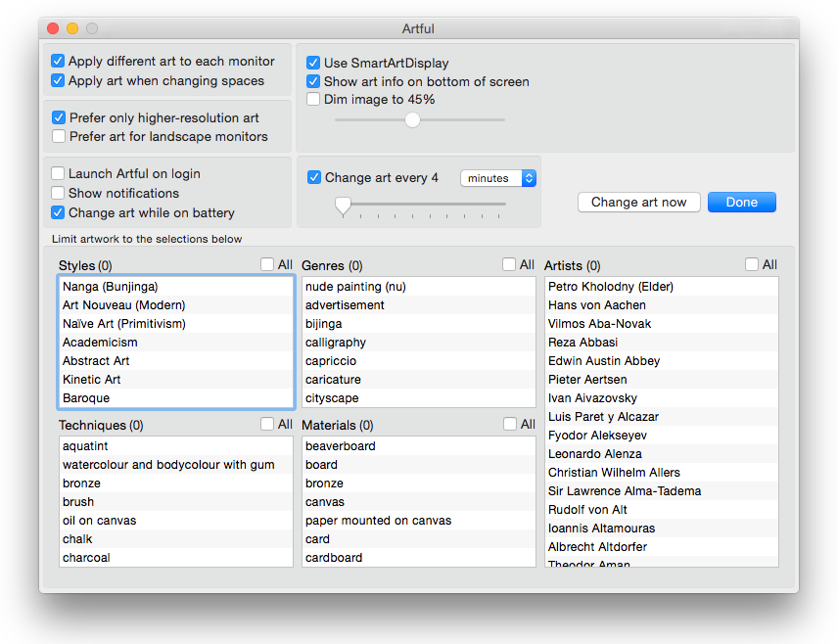Select artist Edwin Austin Abbey
This screenshot has height=644, width=838.
[x=662, y=361]
